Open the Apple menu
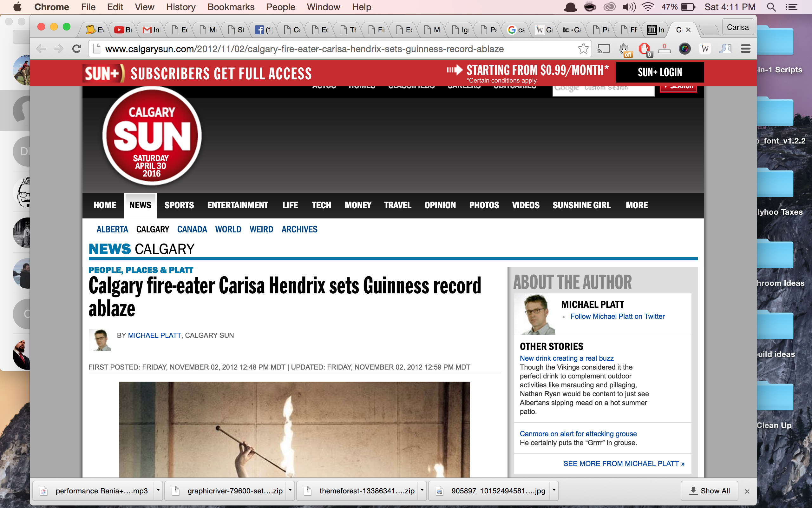 (17, 7)
